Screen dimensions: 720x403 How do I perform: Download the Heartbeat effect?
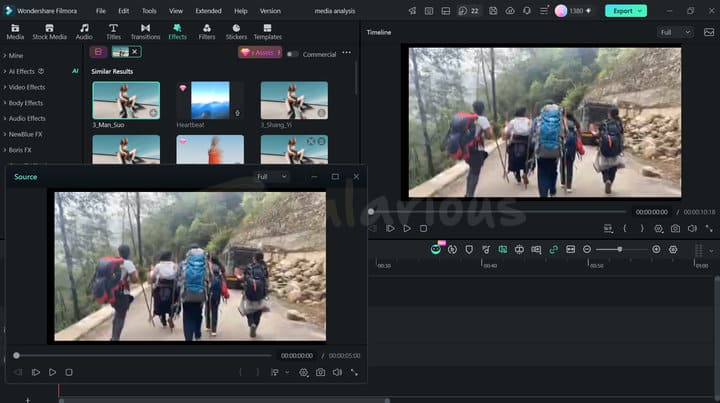237,113
